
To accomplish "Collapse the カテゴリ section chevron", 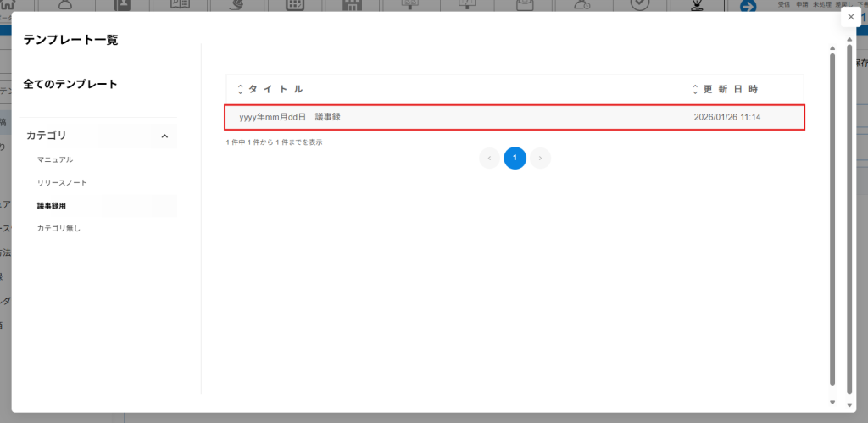I will point(164,136).
